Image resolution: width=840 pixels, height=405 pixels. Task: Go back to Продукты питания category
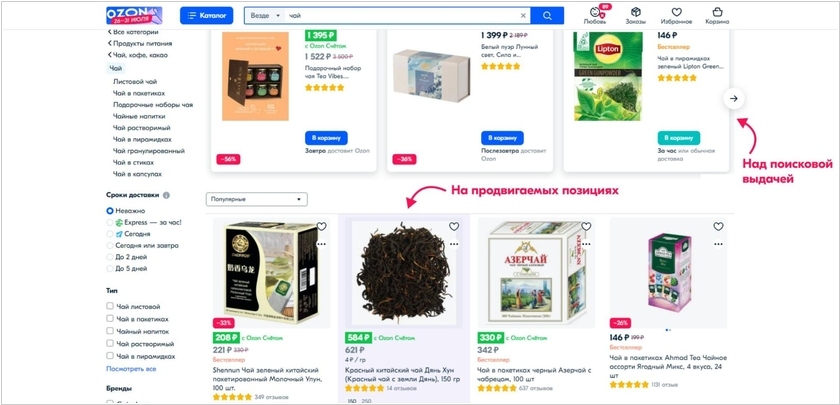click(x=140, y=43)
